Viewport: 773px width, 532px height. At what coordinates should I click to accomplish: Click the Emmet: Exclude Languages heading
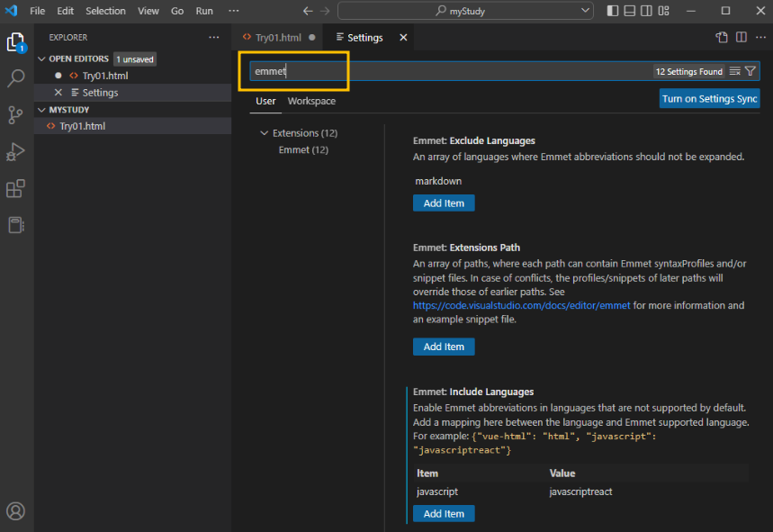tap(473, 141)
